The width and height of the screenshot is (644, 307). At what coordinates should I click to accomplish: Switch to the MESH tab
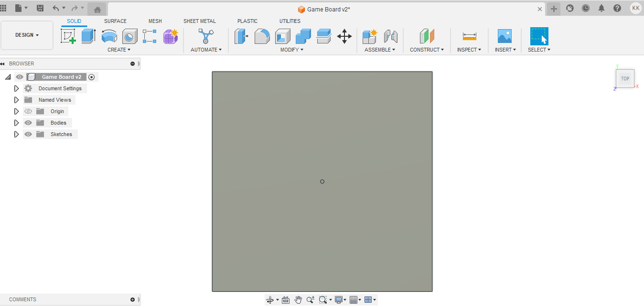(155, 21)
